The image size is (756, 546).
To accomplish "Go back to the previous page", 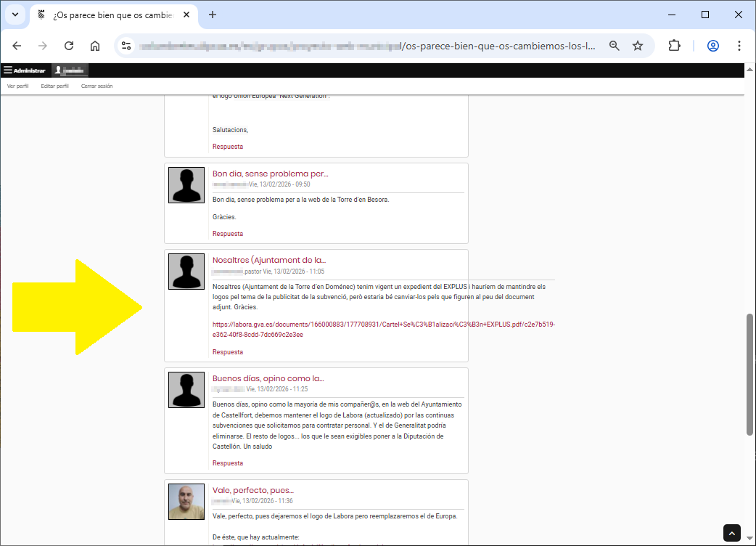I will pyautogui.click(x=17, y=46).
